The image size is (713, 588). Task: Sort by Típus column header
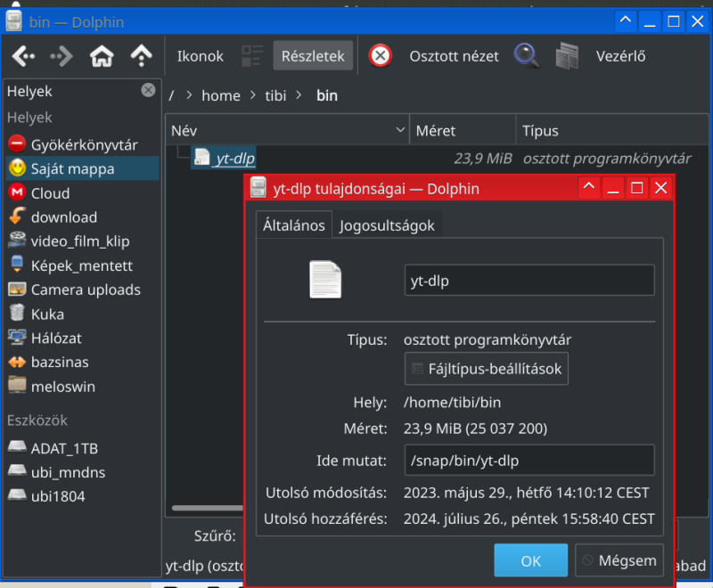(612, 131)
